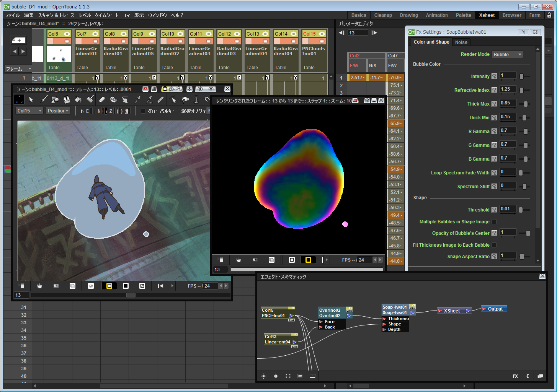Select the RGB Picker tool
Screen dimensions: 557x392
pyautogui.click(x=149, y=100)
